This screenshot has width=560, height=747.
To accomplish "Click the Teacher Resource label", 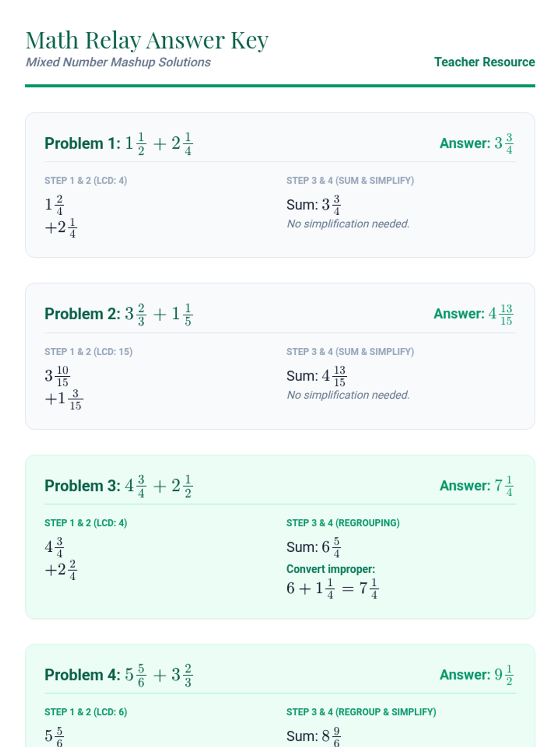I will coord(484,62).
